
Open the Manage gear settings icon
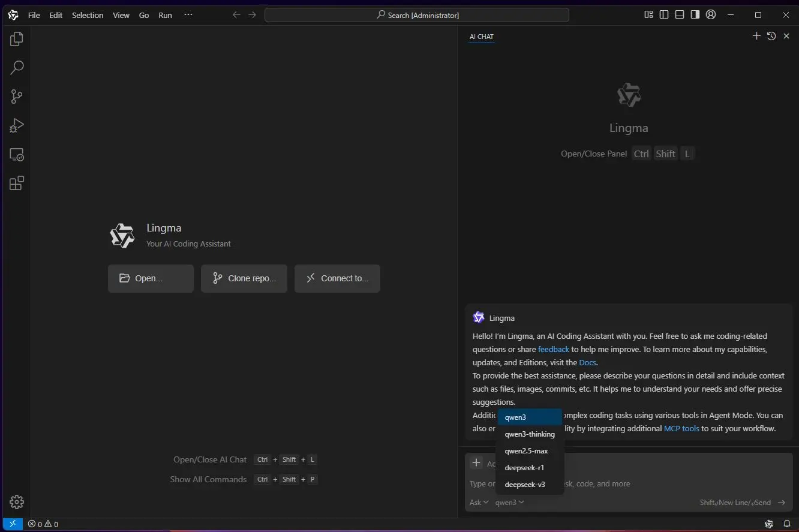point(17,502)
